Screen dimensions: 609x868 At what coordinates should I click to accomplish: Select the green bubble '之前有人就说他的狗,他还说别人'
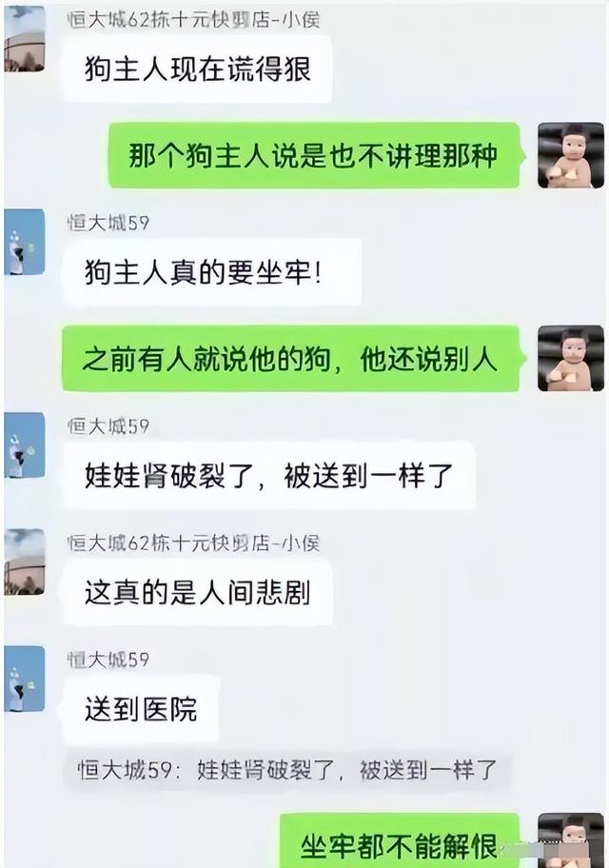pos(292,359)
